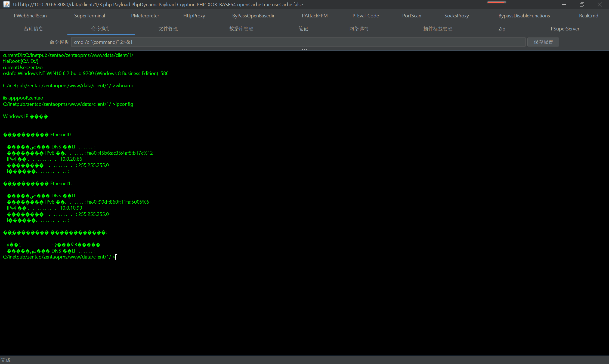Click the 'currentUser:zentao' line
The image size is (609, 364).
[23, 67]
